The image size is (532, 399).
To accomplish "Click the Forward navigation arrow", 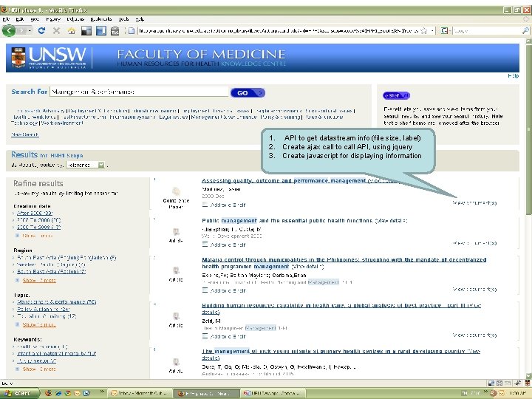I will 22,31.
